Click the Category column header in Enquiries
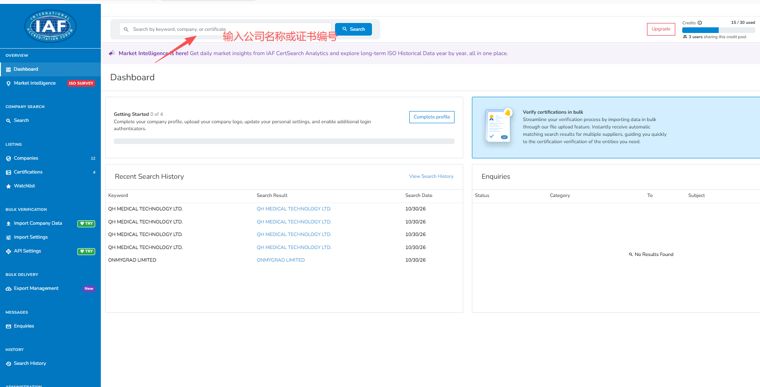760x387 pixels. [x=560, y=195]
